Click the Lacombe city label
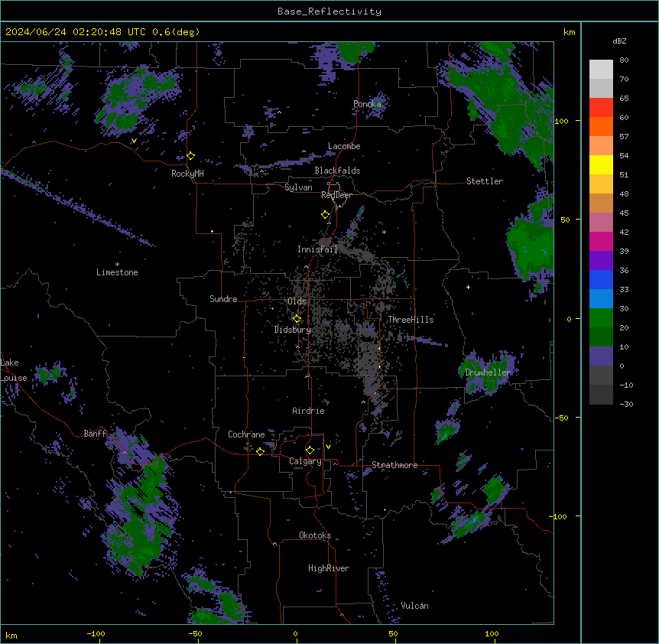659x644 pixels. (344, 146)
